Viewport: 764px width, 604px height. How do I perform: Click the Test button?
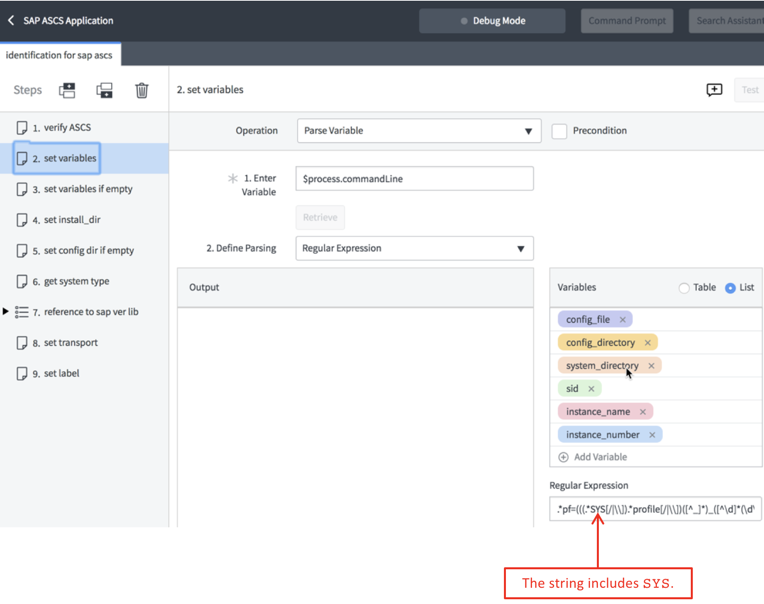tap(749, 90)
